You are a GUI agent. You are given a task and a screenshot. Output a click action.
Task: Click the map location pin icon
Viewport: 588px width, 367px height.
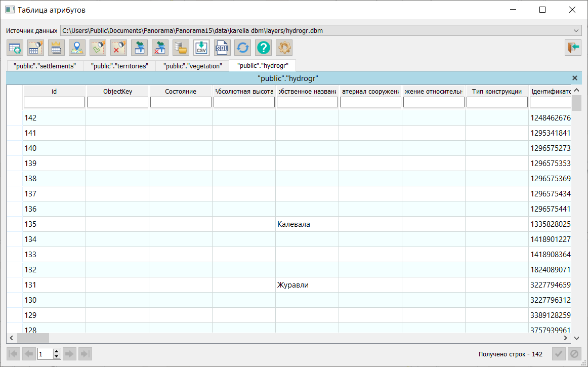pos(77,48)
